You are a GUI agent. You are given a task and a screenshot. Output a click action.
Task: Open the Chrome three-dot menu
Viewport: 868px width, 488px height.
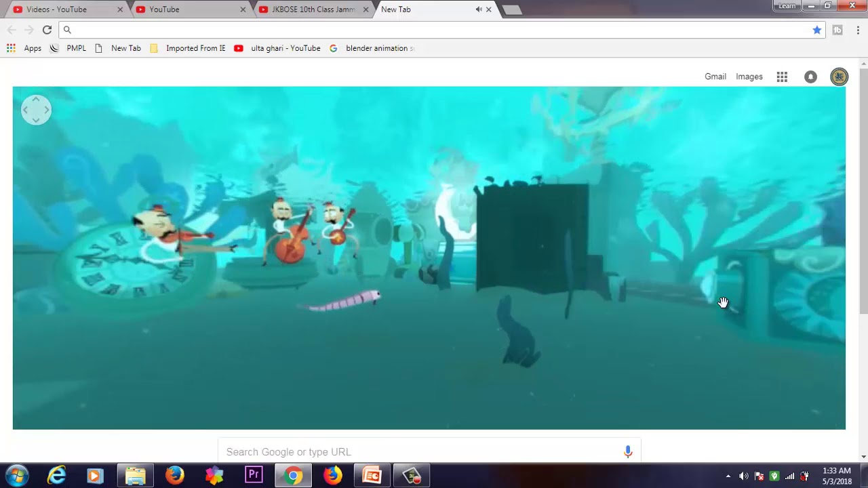(858, 30)
